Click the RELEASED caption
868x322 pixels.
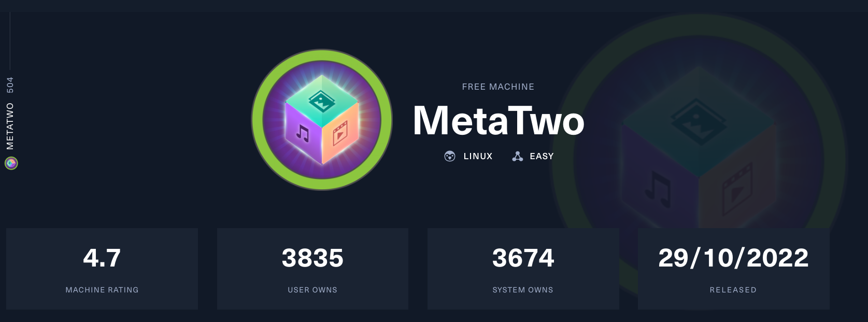(733, 290)
